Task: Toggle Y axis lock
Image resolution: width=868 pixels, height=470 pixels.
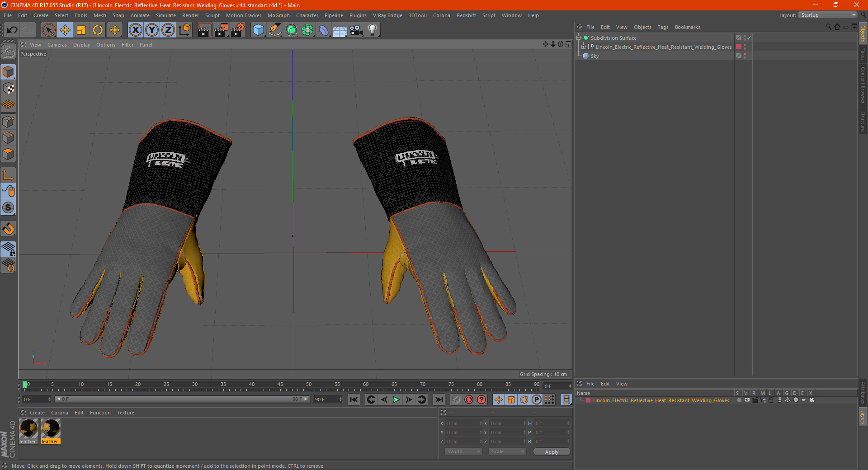Action: (152, 30)
